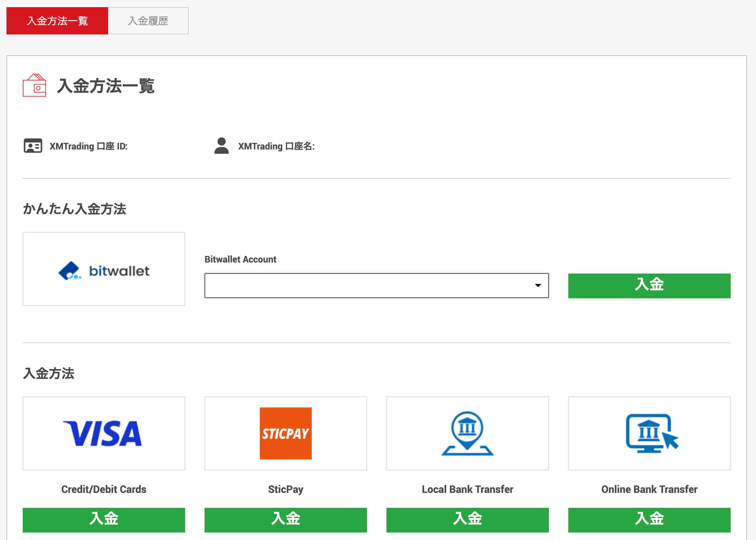Viewport: 756px width, 540px height.
Task: Click the ID card icon for account ID
Action: click(33, 146)
